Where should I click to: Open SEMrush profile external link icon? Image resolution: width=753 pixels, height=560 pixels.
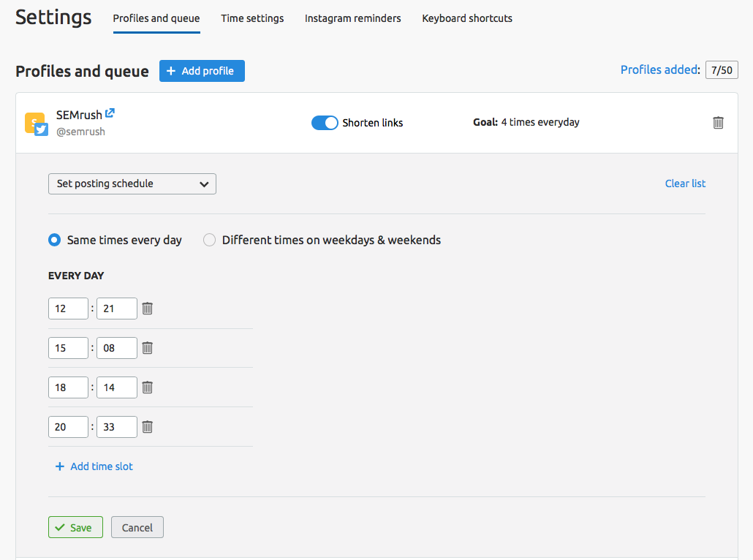pos(110,113)
